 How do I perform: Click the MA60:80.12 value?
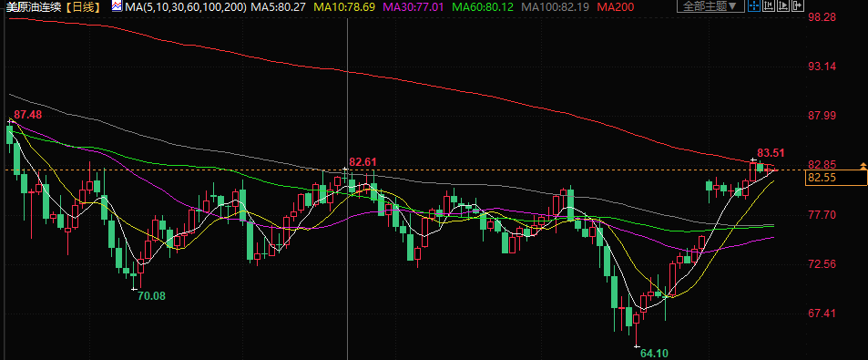[483, 7]
